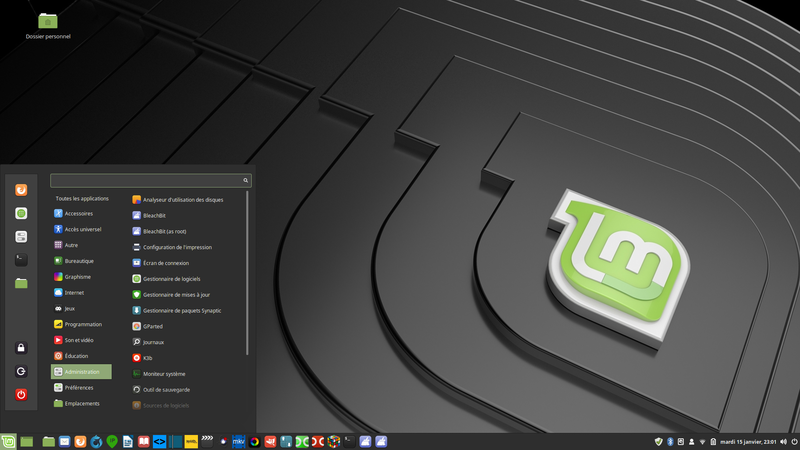Select the Accès universel category
Image resolution: width=800 pixels, height=450 pixels.
point(82,230)
